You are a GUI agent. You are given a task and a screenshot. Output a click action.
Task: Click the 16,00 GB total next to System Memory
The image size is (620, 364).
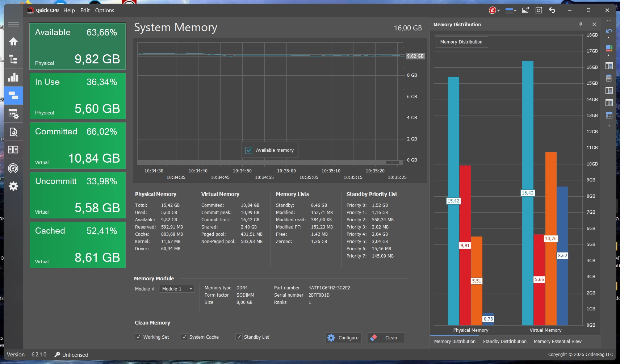click(408, 28)
